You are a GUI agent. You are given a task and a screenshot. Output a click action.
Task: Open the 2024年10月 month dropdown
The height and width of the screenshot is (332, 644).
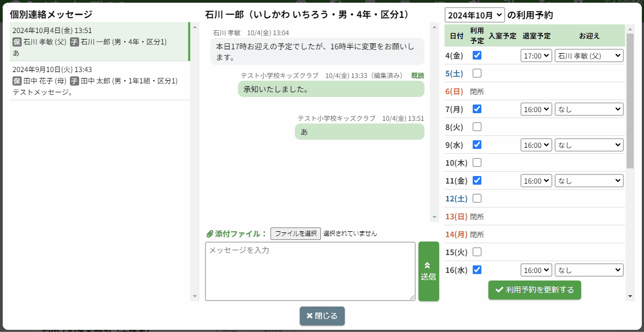(x=474, y=15)
